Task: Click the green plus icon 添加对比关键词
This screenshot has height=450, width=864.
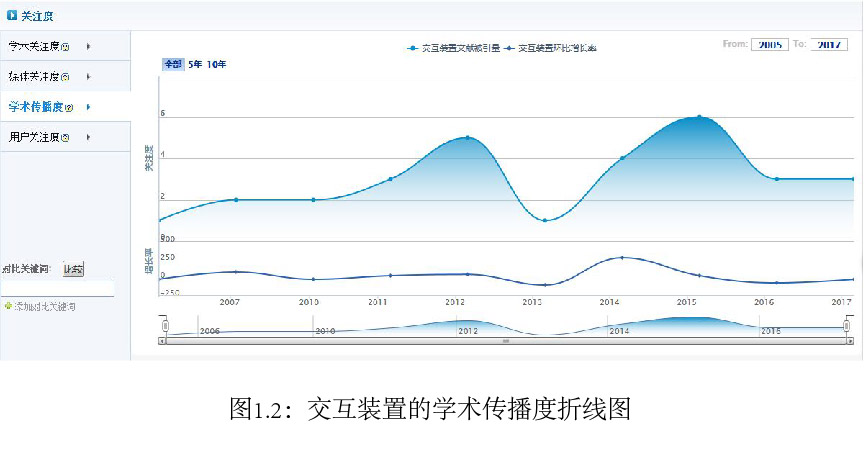Action: click(x=7, y=306)
